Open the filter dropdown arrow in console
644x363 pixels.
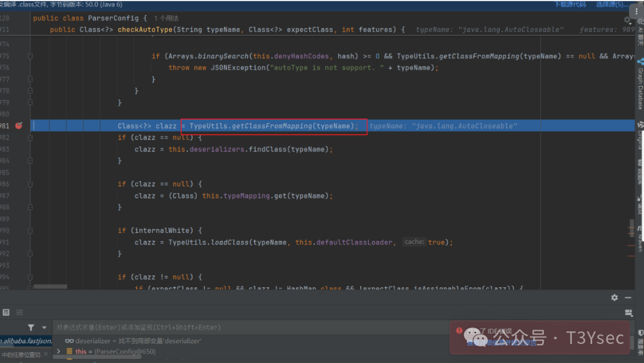[44, 328]
